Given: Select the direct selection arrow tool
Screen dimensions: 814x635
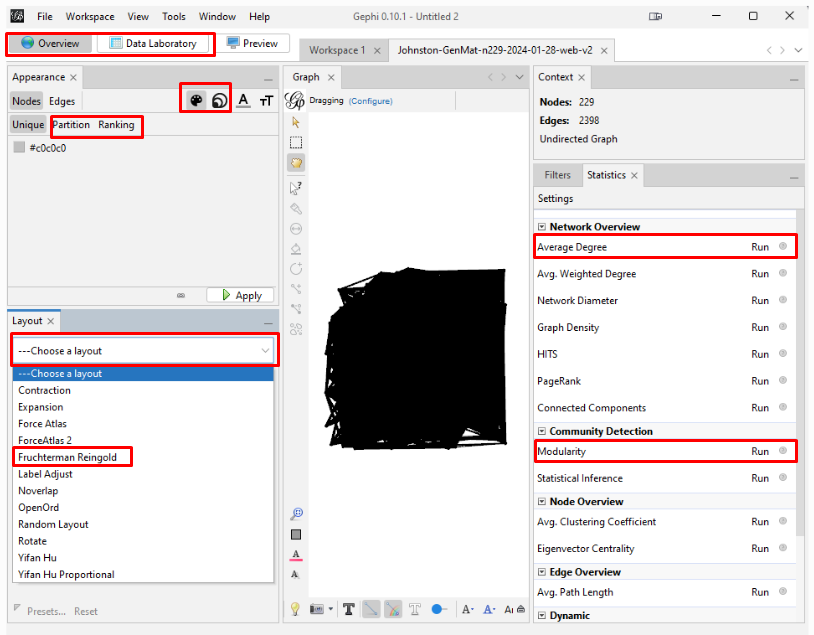Looking at the screenshot, I should pyautogui.click(x=296, y=123).
